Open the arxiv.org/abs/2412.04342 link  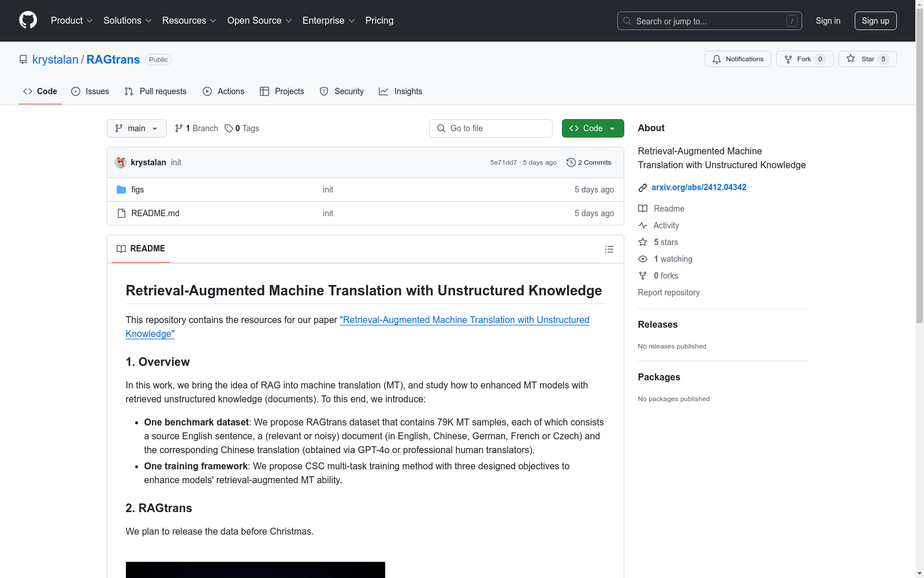point(699,187)
